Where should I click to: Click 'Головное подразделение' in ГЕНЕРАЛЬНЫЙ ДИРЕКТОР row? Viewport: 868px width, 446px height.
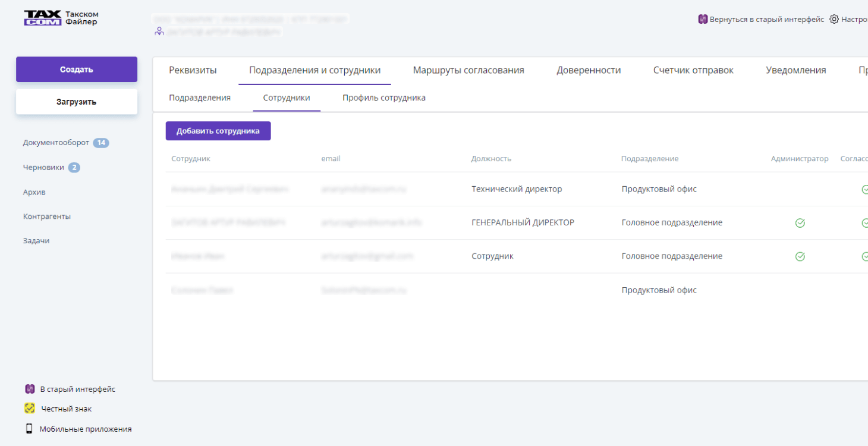pos(672,223)
